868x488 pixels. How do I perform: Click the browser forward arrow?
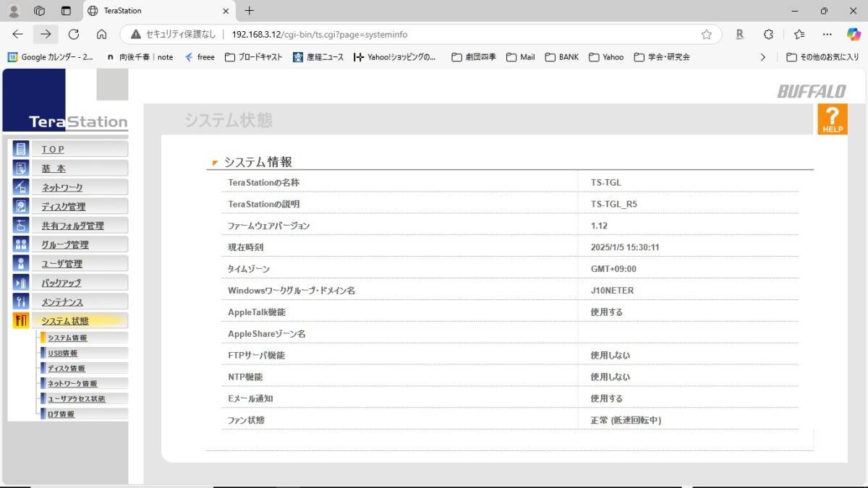click(x=46, y=34)
